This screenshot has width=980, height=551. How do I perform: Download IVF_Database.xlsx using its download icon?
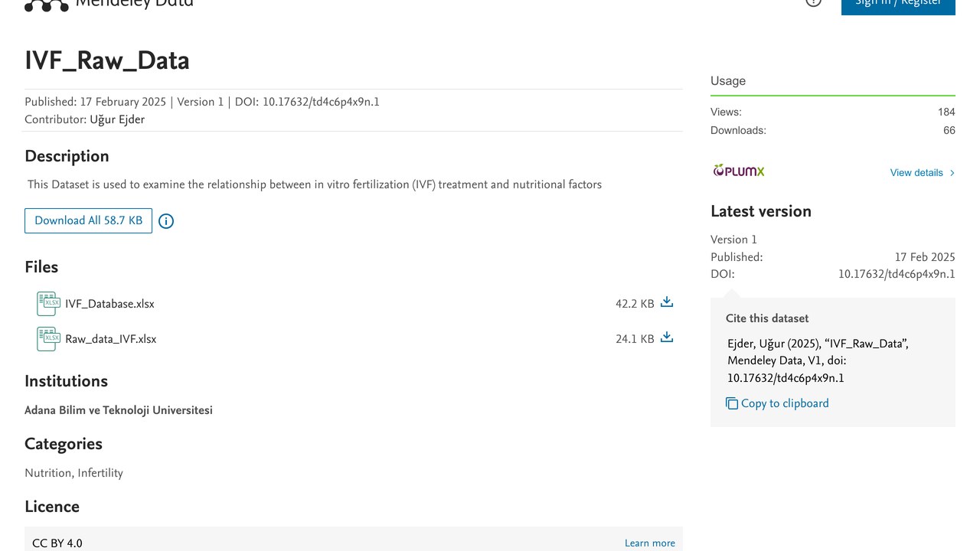coord(667,302)
